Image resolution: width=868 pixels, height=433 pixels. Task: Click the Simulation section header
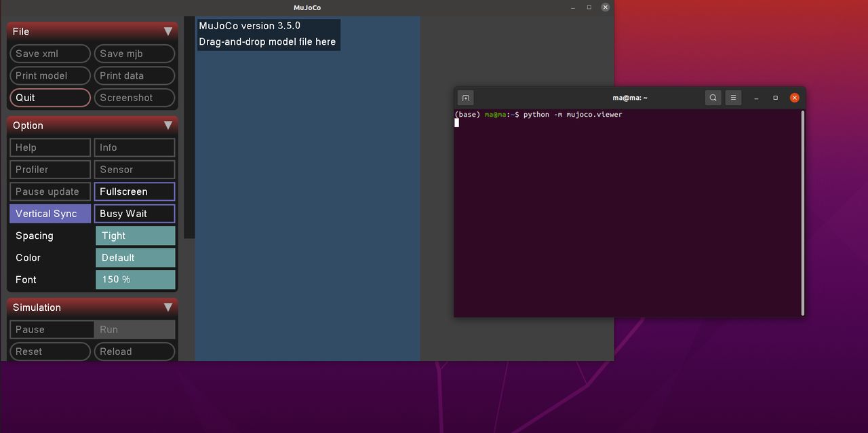(x=92, y=307)
